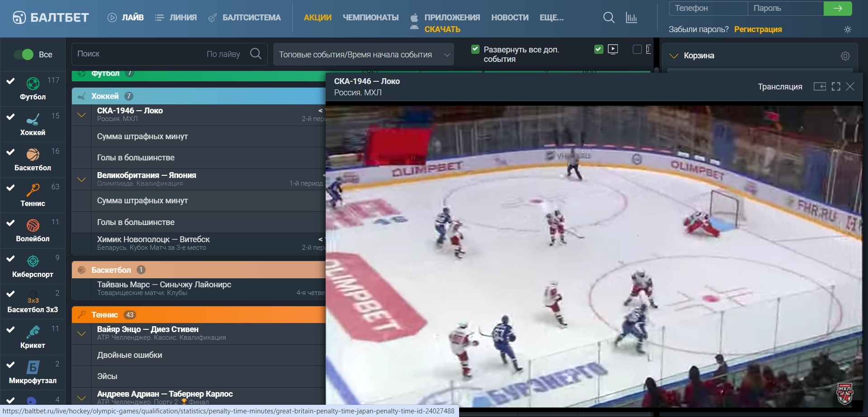
Task: Collapse the Андреев Адриан — Табернер Карлос chevron
Action: point(81,398)
